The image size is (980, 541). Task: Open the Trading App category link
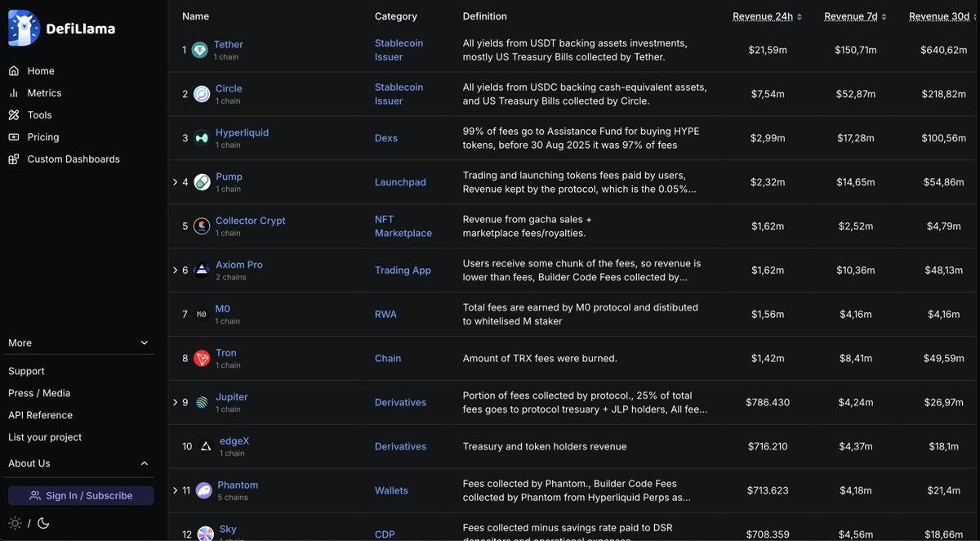[x=403, y=270]
